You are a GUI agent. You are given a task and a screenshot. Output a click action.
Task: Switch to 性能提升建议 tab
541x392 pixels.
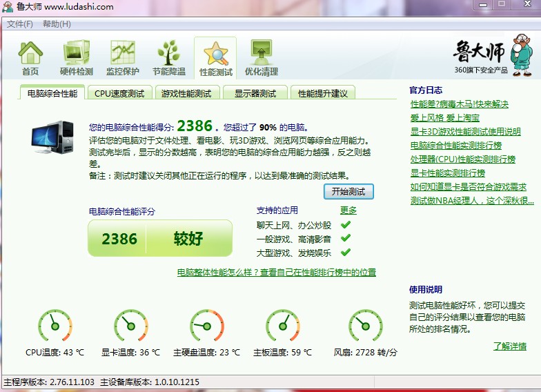click(323, 93)
